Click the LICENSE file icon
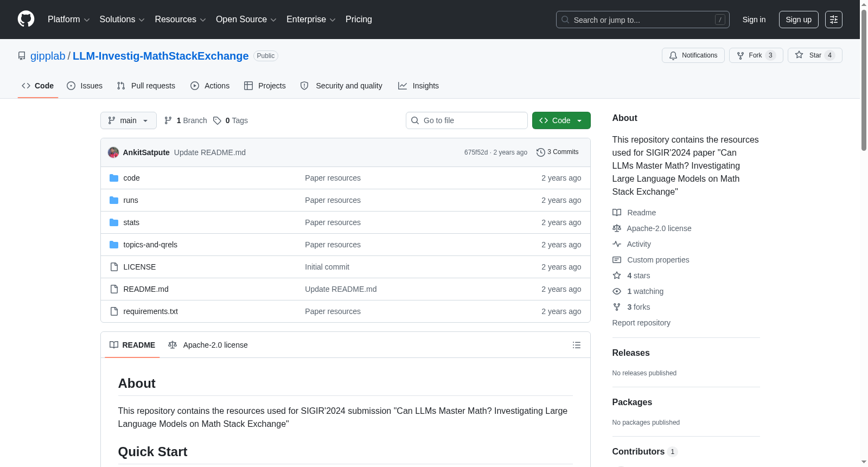 (114, 267)
